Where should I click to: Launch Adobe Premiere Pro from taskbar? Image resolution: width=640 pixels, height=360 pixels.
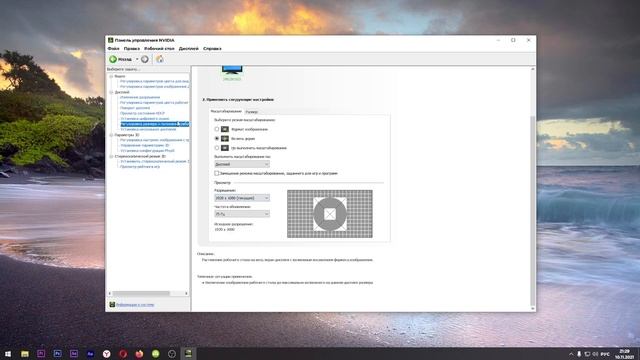click(41, 354)
